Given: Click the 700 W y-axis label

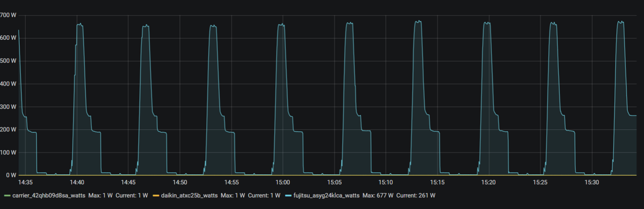Looking at the screenshot, I should point(8,15).
